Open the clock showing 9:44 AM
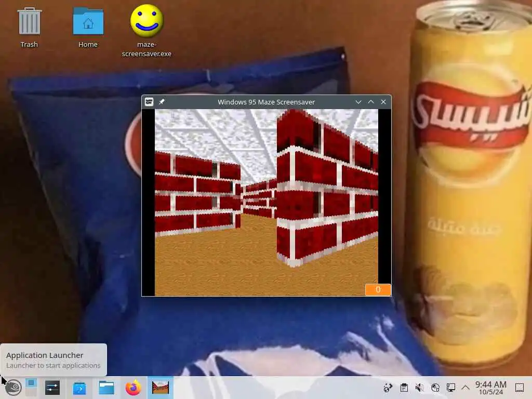Image resolution: width=532 pixels, height=399 pixels. click(x=491, y=388)
